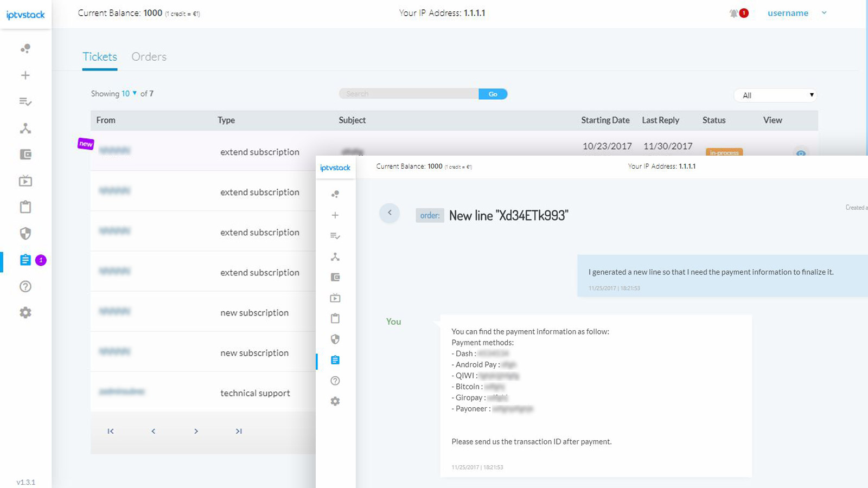Image resolution: width=868 pixels, height=488 pixels.
Task: Click the clipboard icon in left sidebar
Action: 25,207
